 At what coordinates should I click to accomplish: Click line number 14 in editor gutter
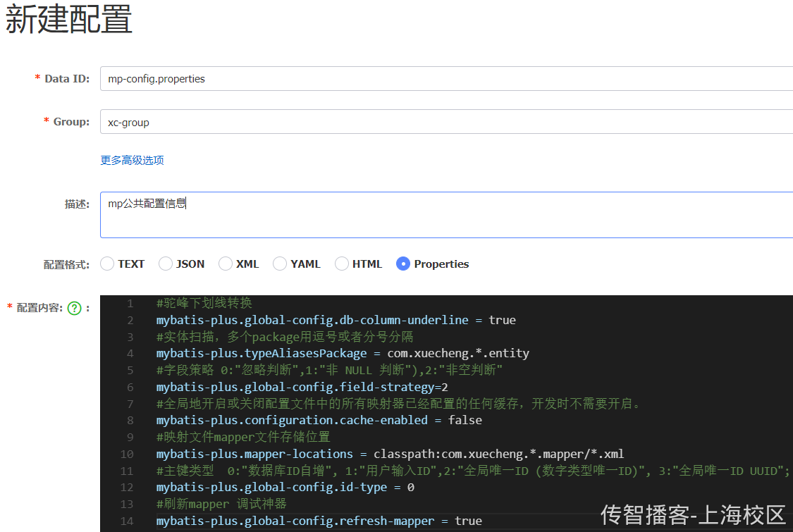[x=127, y=521]
